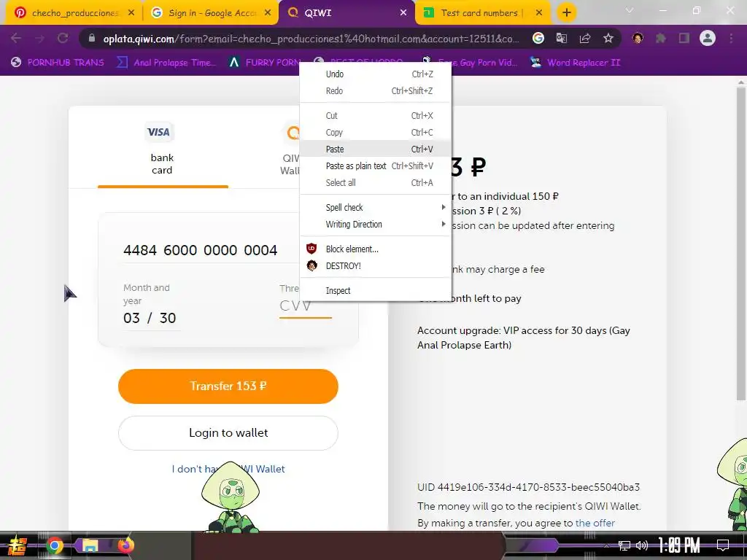The width and height of the screenshot is (747, 560).
Task: Click the share page icon
Action: pos(585,38)
